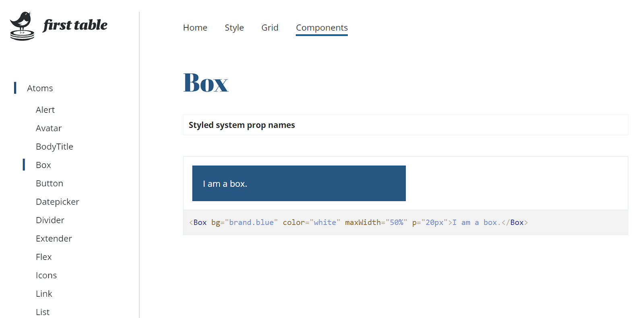Click the Box page heading
Viewport: 644px width, 318px height.
(206, 83)
